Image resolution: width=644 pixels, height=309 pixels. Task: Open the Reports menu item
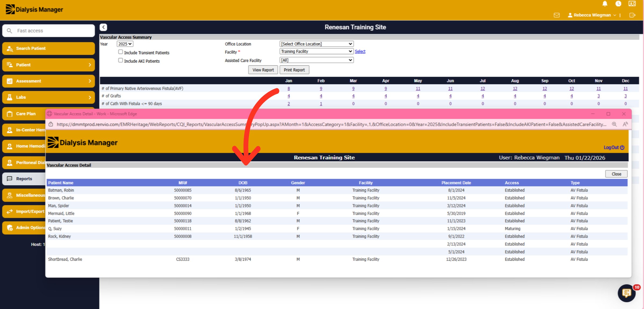click(x=24, y=179)
